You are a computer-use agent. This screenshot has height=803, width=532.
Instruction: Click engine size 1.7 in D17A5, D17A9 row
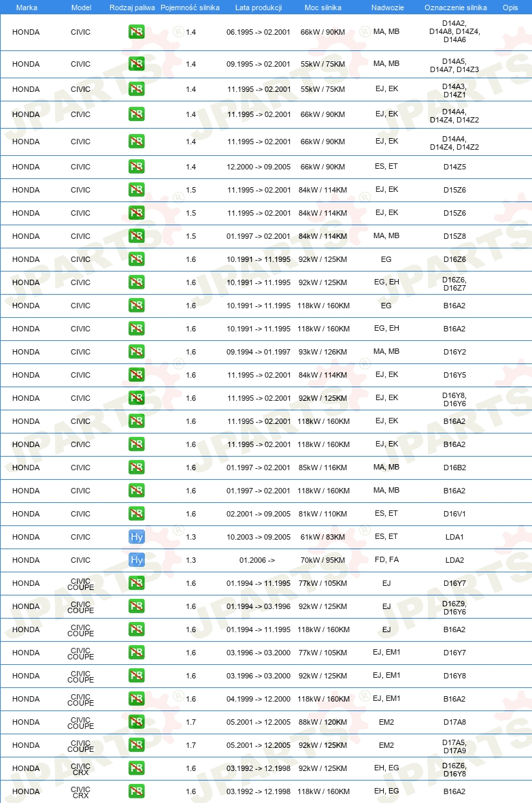click(x=191, y=746)
